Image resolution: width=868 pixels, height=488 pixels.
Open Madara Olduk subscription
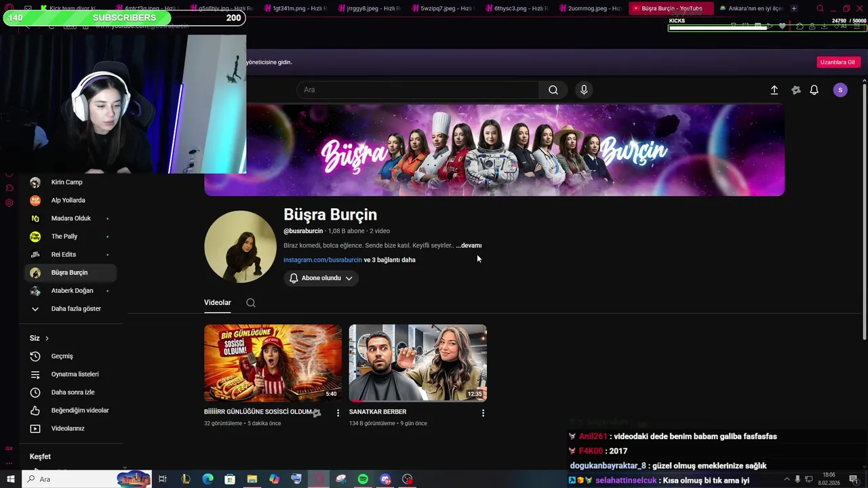click(x=71, y=218)
